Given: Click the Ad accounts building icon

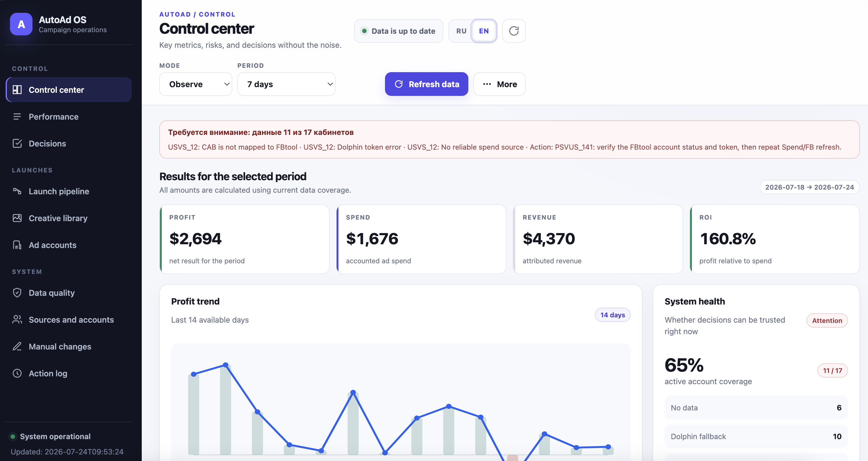Looking at the screenshot, I should point(17,245).
